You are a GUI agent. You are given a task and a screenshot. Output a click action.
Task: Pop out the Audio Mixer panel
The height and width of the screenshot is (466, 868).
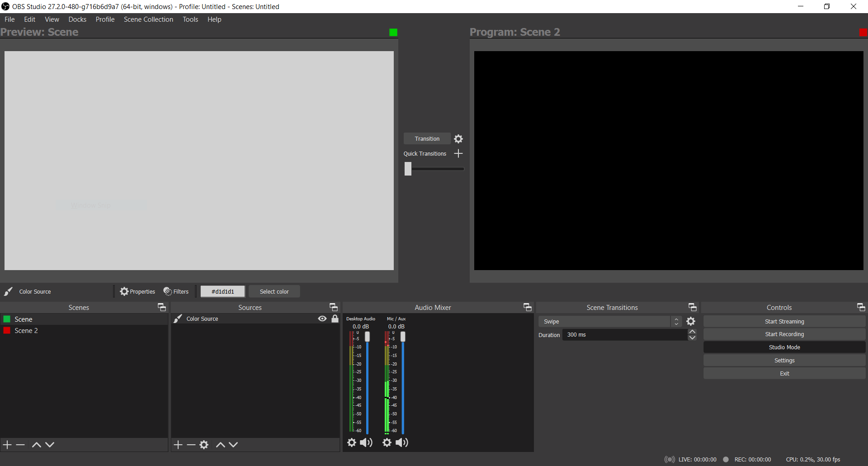tap(527, 307)
